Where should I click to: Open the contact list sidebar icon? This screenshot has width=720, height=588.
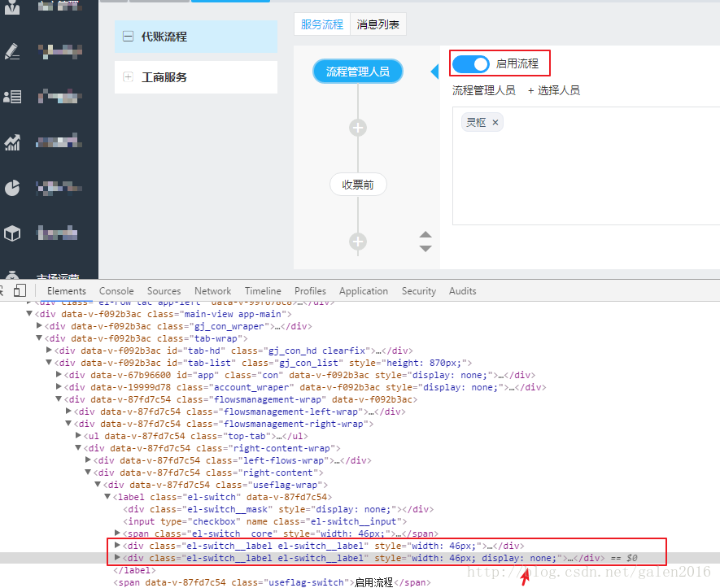click(x=12, y=96)
